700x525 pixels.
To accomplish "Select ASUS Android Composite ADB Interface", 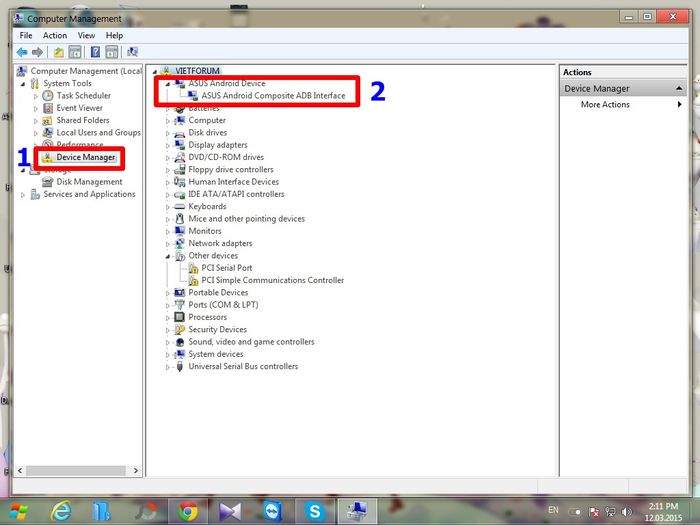I will (273, 96).
